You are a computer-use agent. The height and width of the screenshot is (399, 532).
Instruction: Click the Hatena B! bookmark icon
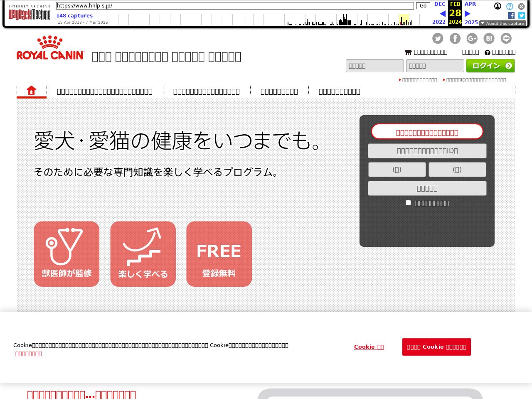489,39
